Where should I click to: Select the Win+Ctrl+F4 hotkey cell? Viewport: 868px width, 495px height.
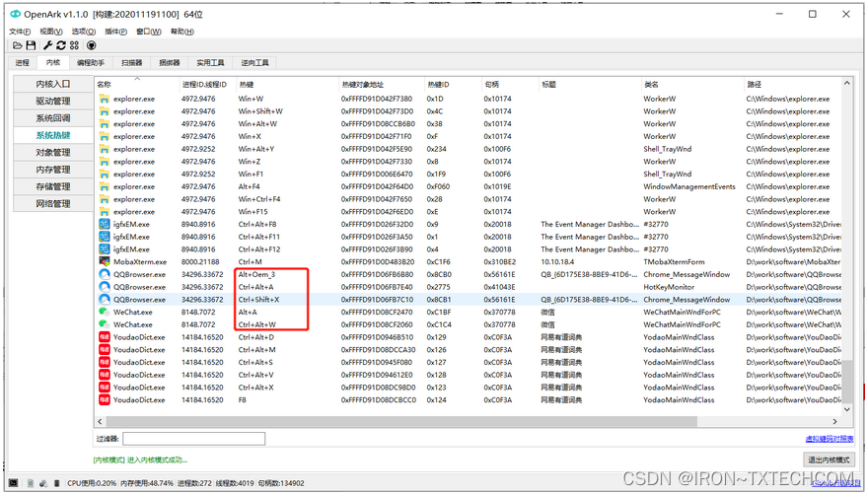pyautogui.click(x=259, y=199)
